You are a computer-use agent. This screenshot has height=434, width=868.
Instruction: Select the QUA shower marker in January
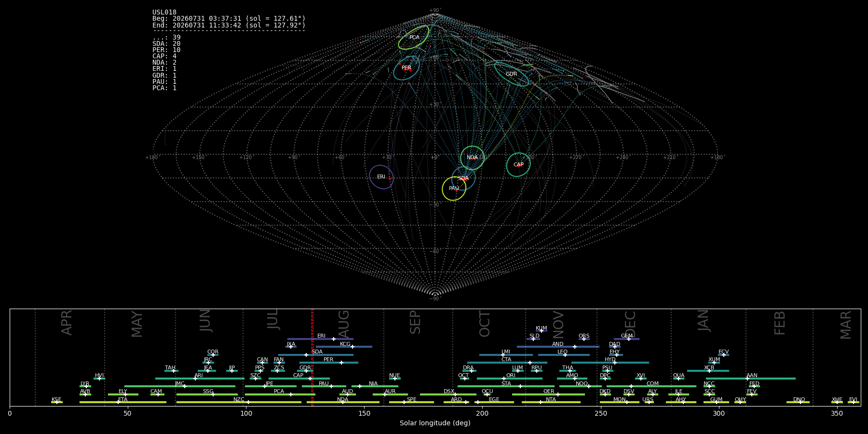pyautogui.click(x=678, y=379)
